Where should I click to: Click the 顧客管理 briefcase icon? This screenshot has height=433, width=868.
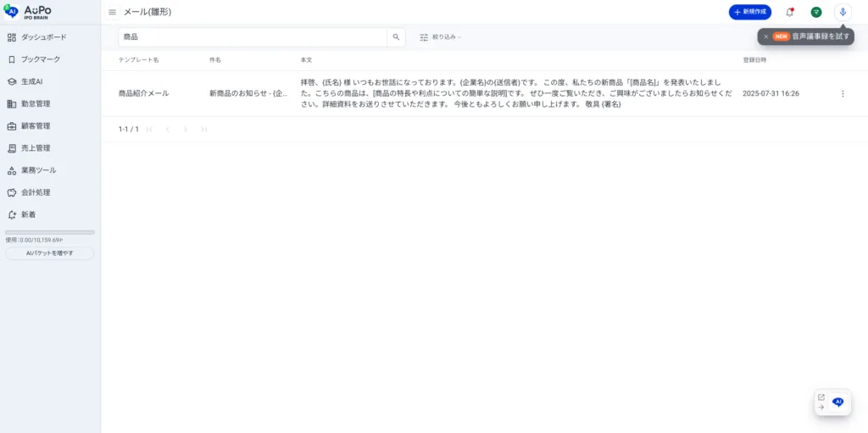[12, 125]
